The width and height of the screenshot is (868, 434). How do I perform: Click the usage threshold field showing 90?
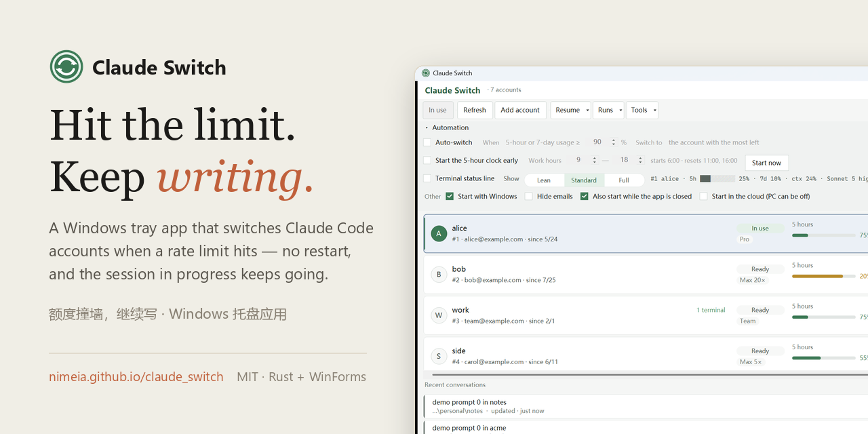(597, 142)
